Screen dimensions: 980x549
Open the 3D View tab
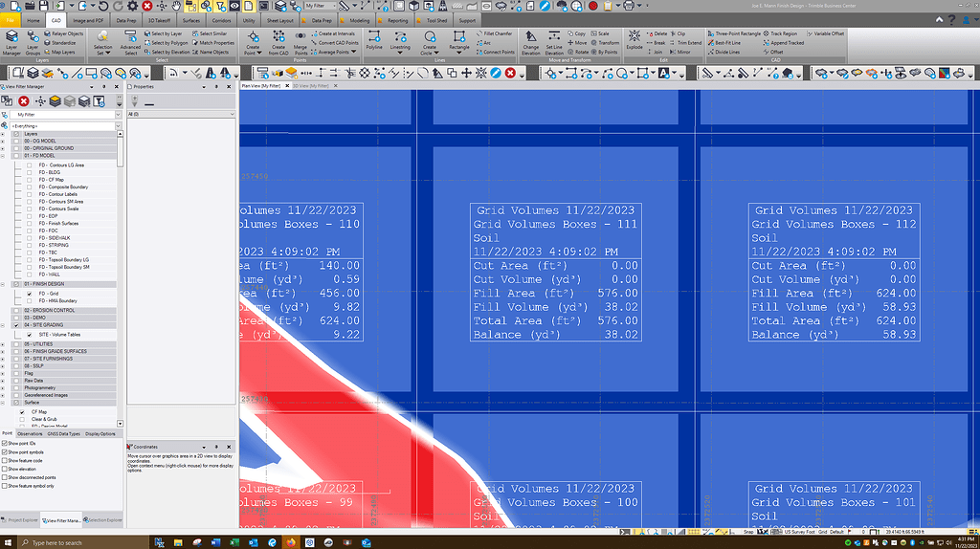(x=311, y=86)
